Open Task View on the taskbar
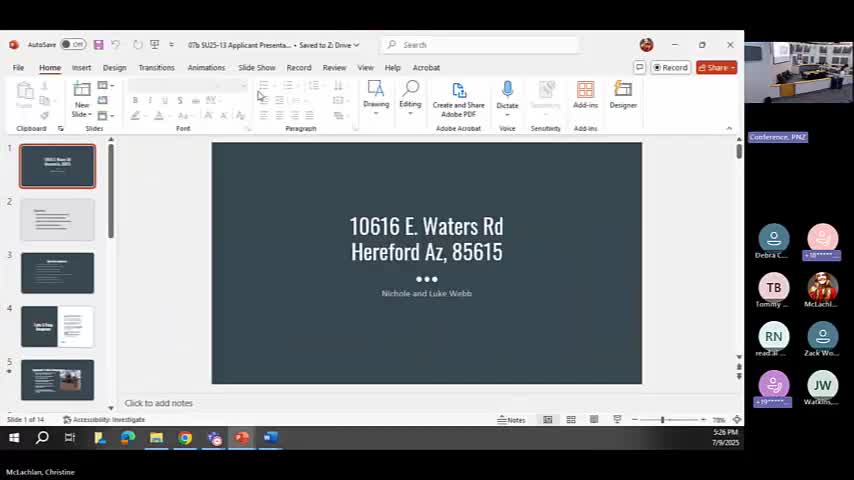 coord(70,438)
